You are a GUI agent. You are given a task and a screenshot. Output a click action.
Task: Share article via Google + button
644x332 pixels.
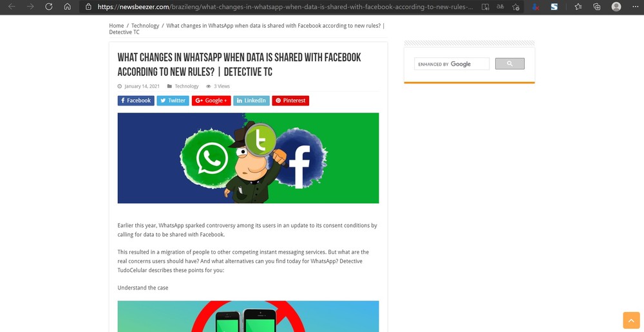pos(211,100)
